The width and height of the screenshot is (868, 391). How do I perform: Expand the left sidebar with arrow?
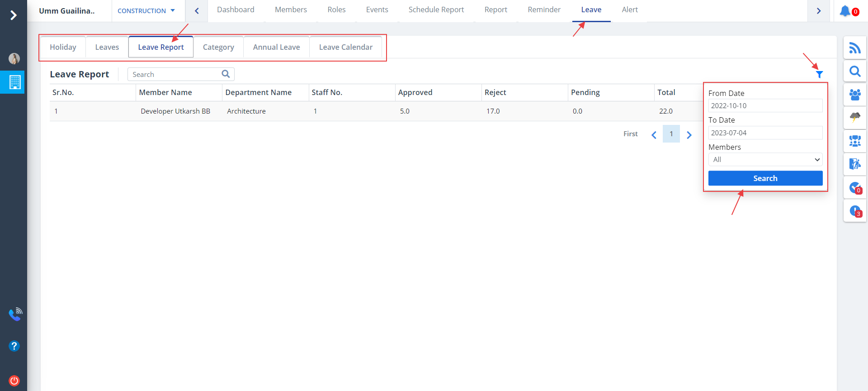14,15
